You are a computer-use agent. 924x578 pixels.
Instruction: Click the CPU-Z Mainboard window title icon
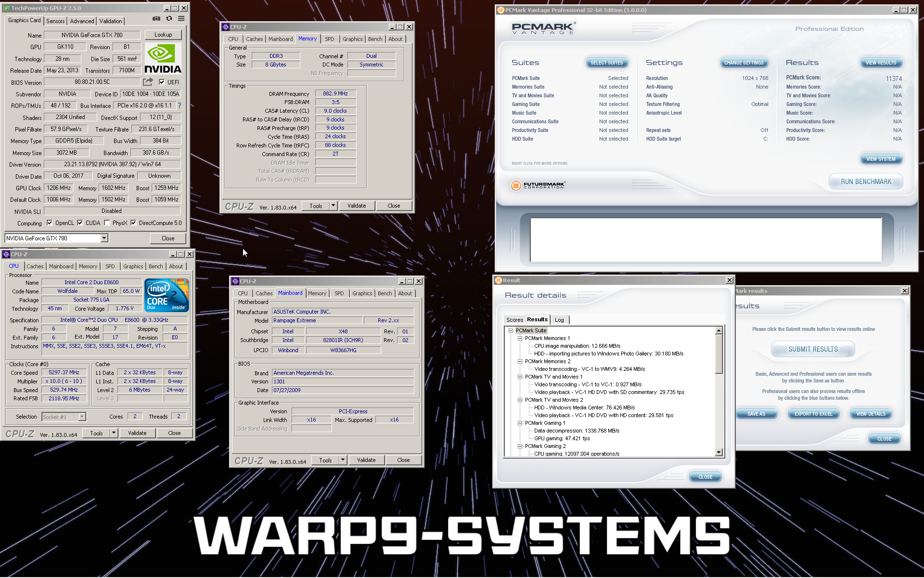point(235,281)
